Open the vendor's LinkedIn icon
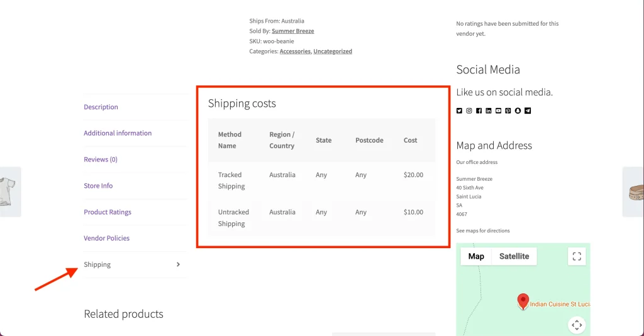 tap(488, 111)
